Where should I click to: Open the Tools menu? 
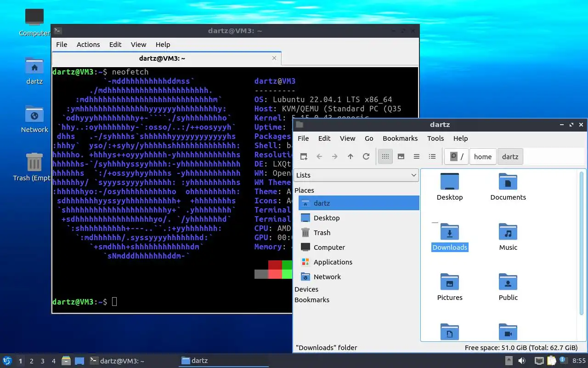point(435,138)
